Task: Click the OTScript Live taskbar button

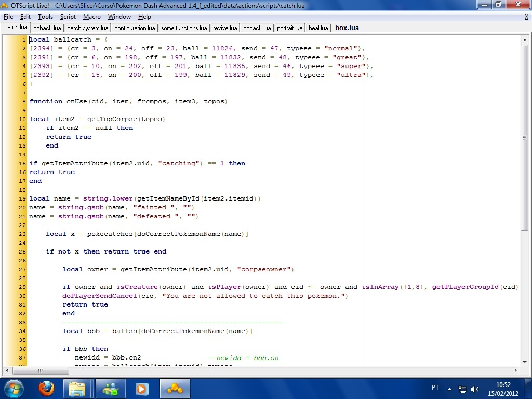Action: (175, 389)
